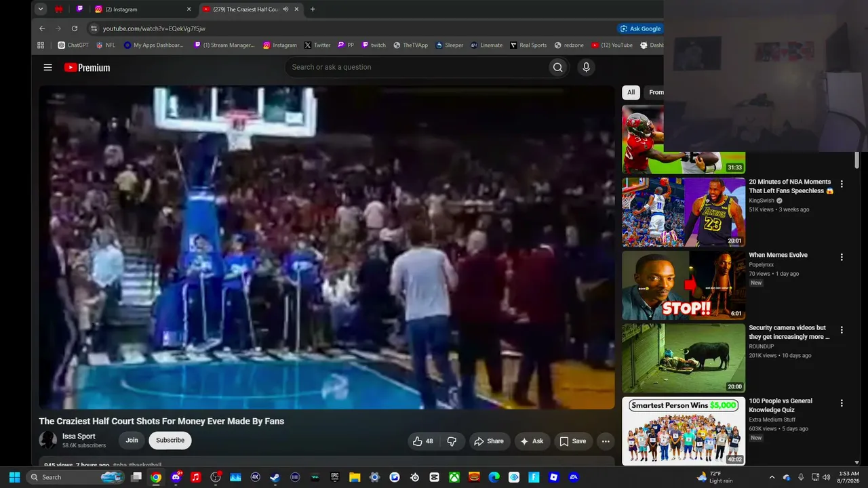Reload the YouTube page
The image size is (868, 488).
tap(75, 28)
